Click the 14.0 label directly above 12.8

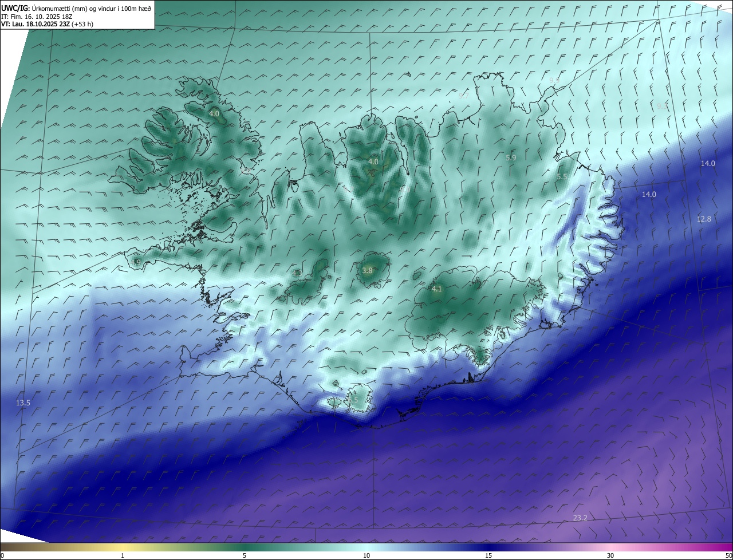[708, 163]
